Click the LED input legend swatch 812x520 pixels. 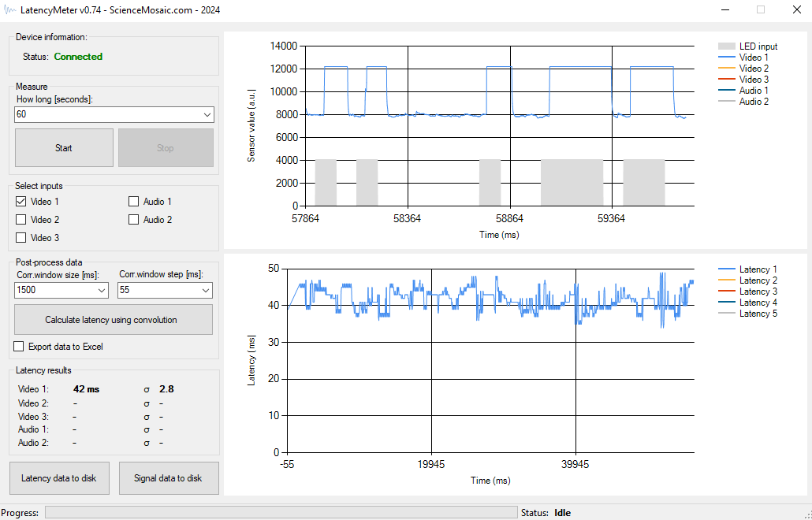tap(726, 46)
